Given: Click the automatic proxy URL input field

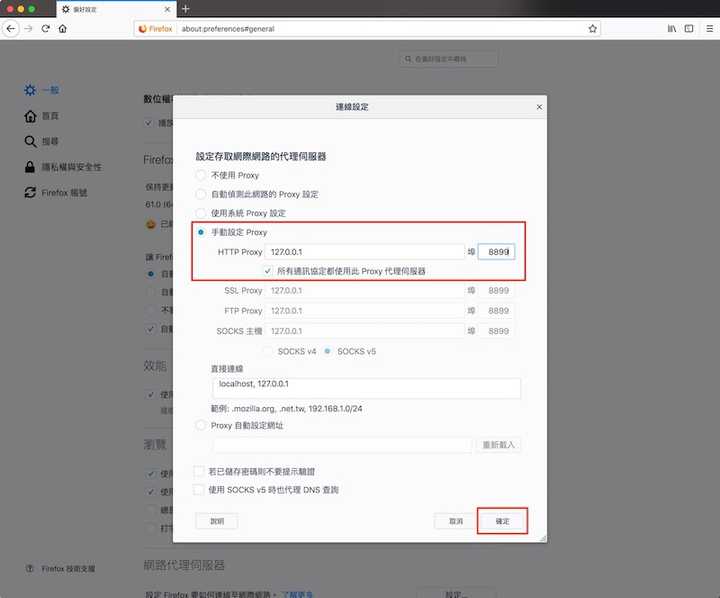Looking at the screenshot, I should pos(342,445).
